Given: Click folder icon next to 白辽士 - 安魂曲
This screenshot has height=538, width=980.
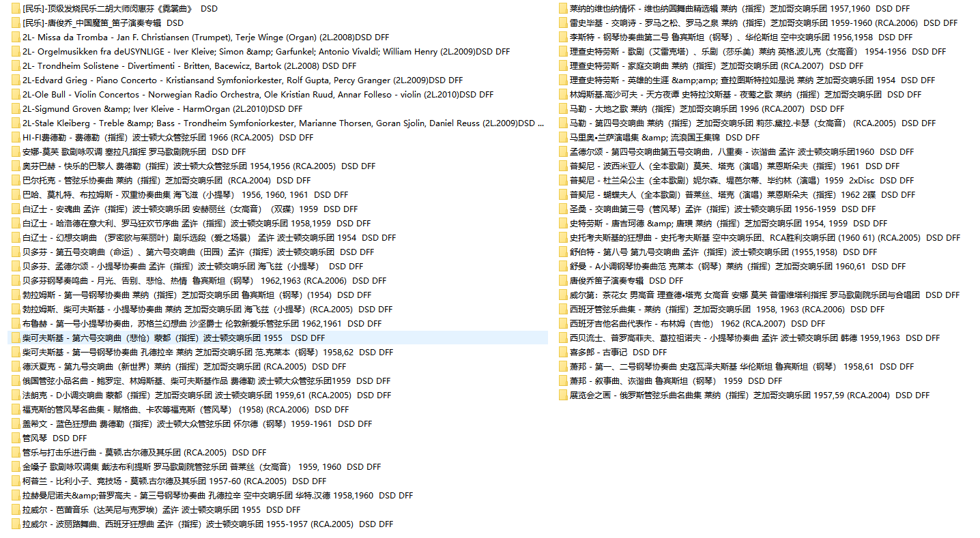Looking at the screenshot, I should point(16,209).
